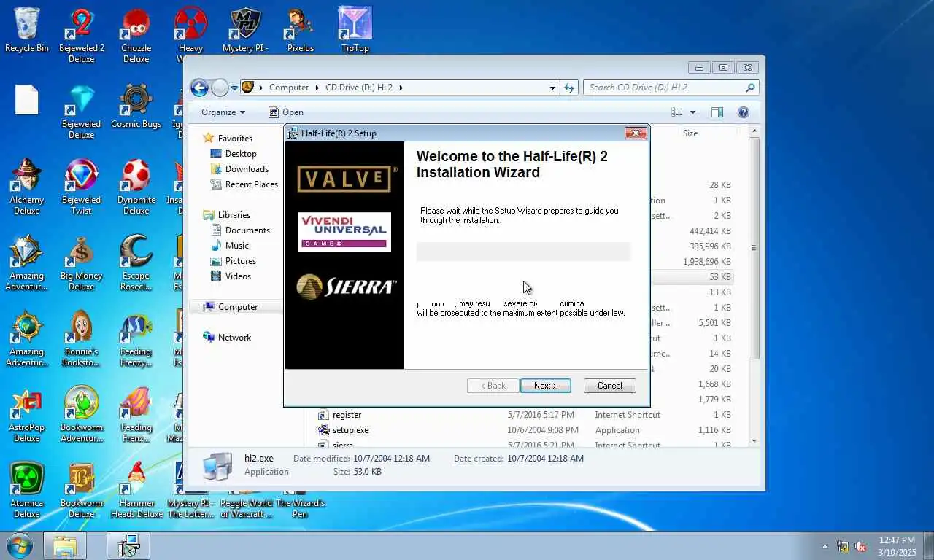Open the AstroPop Deluxe shortcut
This screenshot has width=934, height=560.
(x=27, y=414)
